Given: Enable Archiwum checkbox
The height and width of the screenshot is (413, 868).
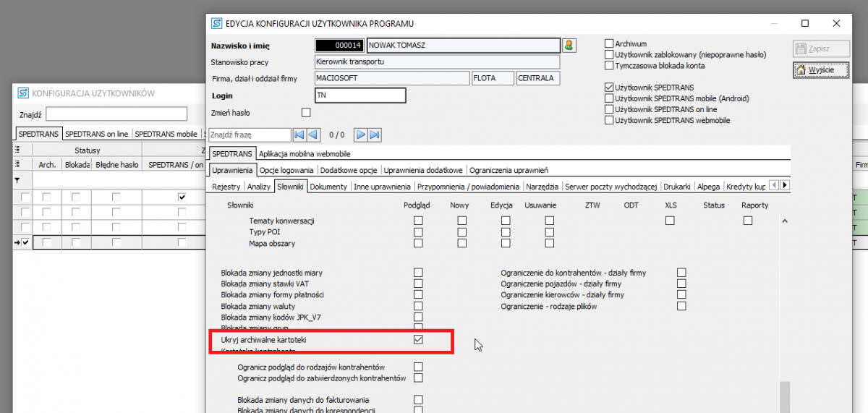Looking at the screenshot, I should coord(609,43).
